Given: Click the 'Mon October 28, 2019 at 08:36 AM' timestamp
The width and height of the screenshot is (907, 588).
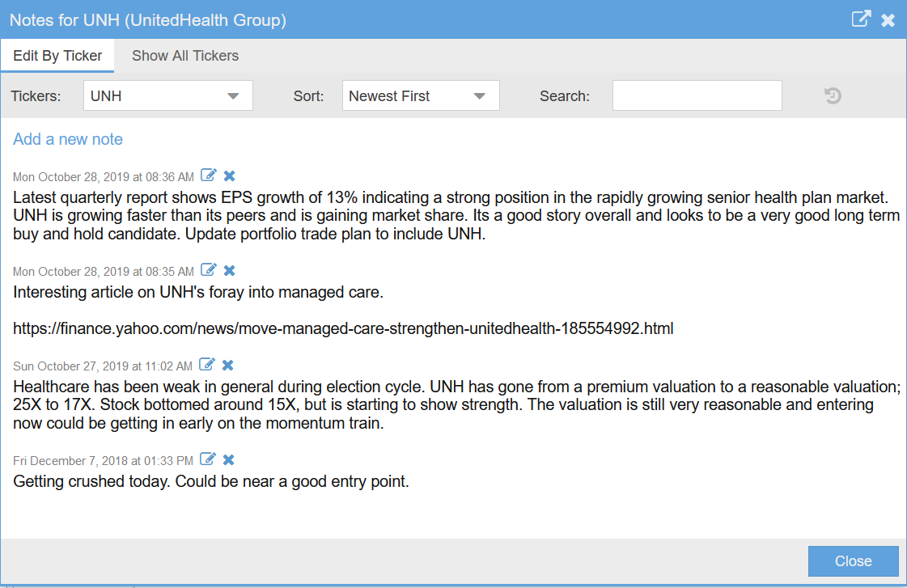Looking at the screenshot, I should (x=104, y=177).
